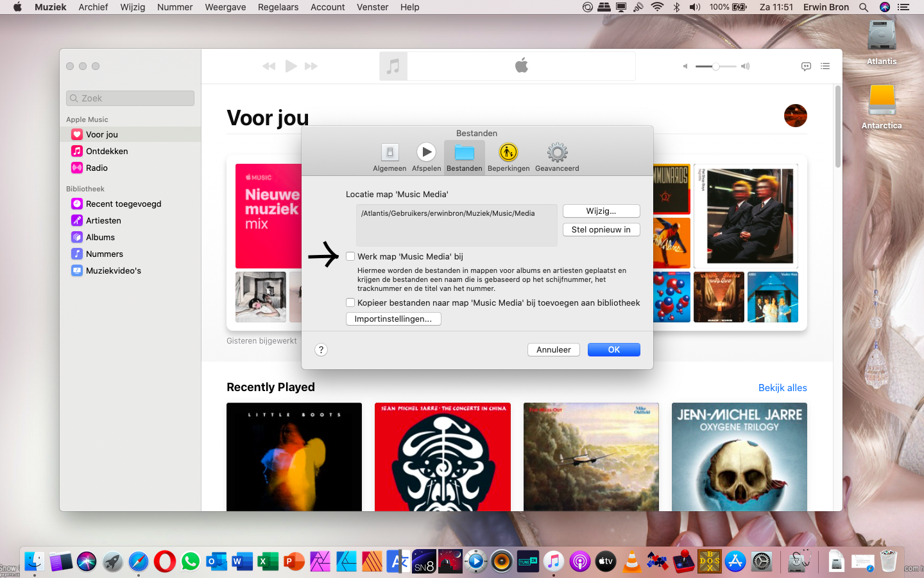The height and width of the screenshot is (578, 924).
Task: Open the Oxygene Trilogy album
Action: (x=739, y=457)
